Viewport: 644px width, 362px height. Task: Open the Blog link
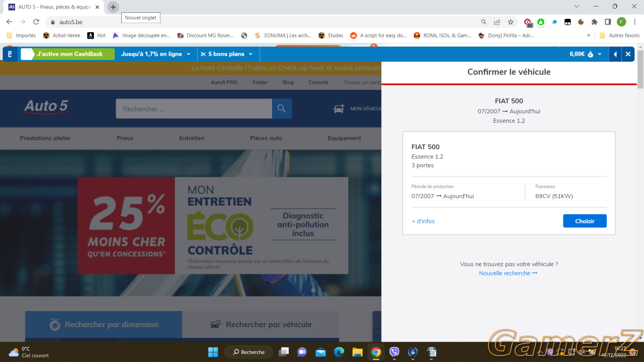pyautogui.click(x=288, y=82)
